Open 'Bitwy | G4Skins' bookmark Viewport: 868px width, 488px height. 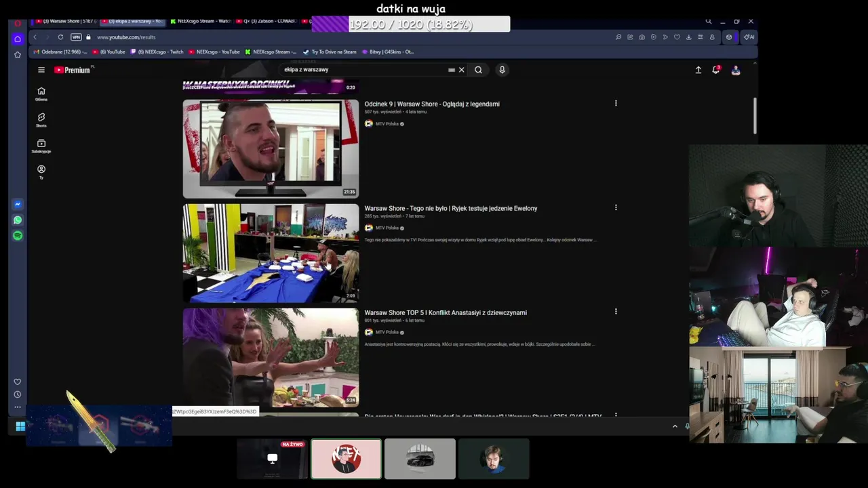[388, 52]
